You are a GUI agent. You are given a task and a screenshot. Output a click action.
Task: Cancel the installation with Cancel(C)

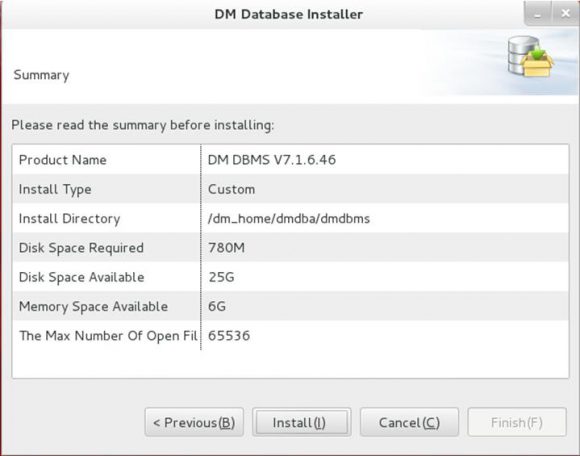409,422
